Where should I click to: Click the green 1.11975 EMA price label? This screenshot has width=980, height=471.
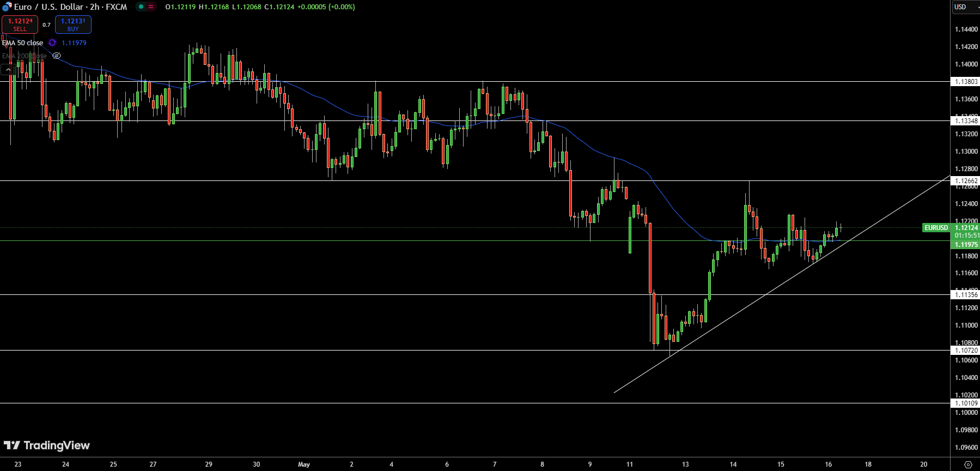pos(966,245)
